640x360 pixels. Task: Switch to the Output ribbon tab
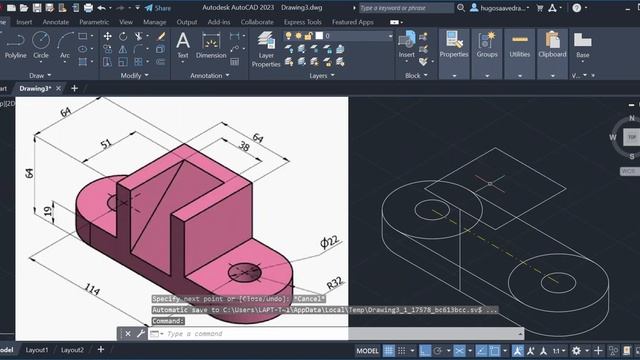pos(187,22)
